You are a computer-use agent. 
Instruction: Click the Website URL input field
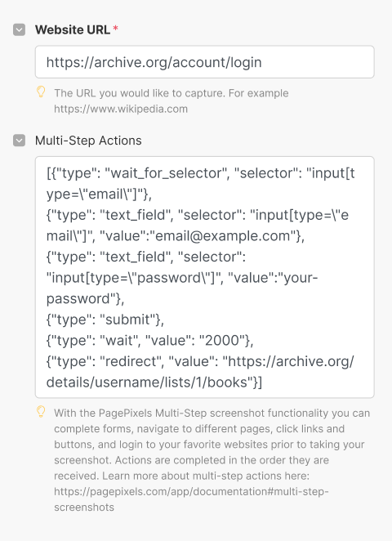click(204, 62)
